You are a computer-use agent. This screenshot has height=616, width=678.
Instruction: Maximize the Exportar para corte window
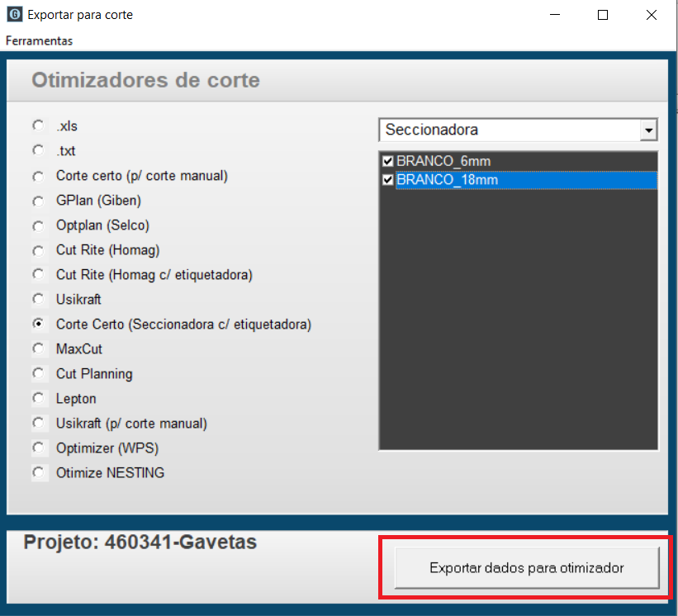tap(603, 15)
